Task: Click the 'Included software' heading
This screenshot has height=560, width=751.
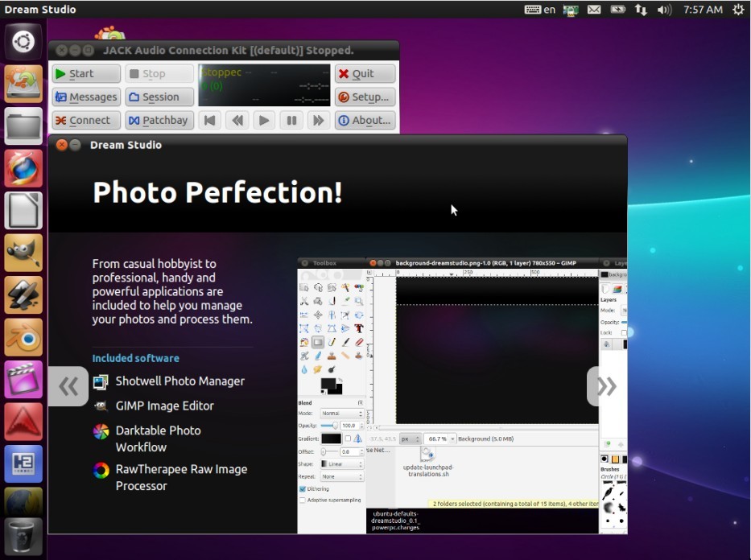Action: click(135, 358)
